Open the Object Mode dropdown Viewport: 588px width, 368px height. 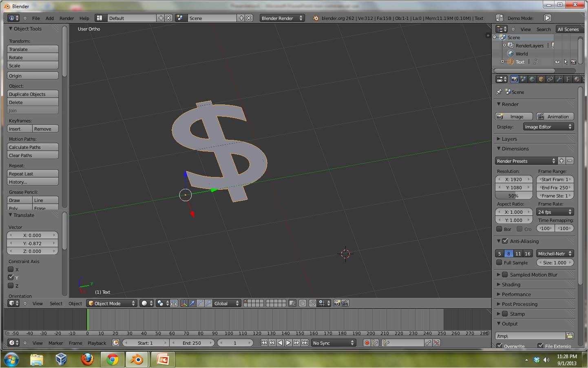coord(111,303)
